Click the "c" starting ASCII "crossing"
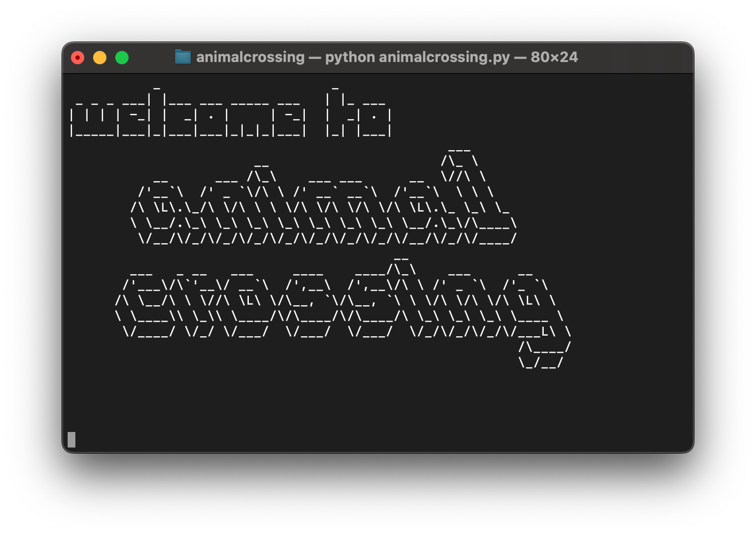The image size is (756, 535). point(146,305)
